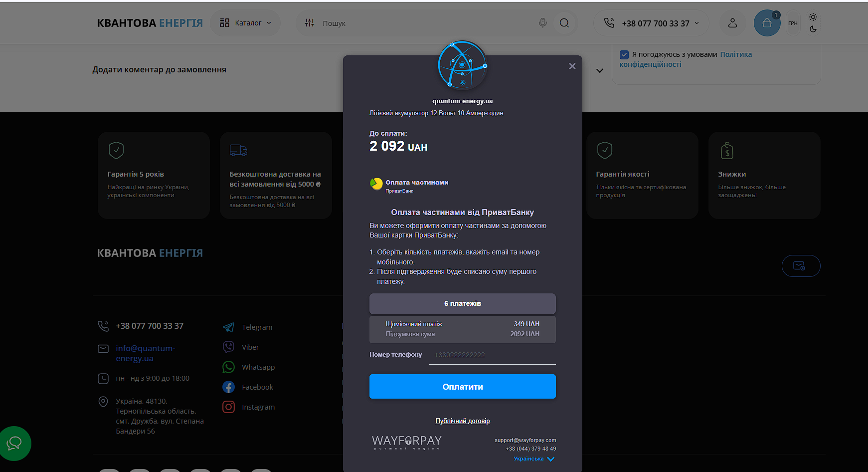
Task: Click the order comment chevron arrow
Action: (600, 70)
